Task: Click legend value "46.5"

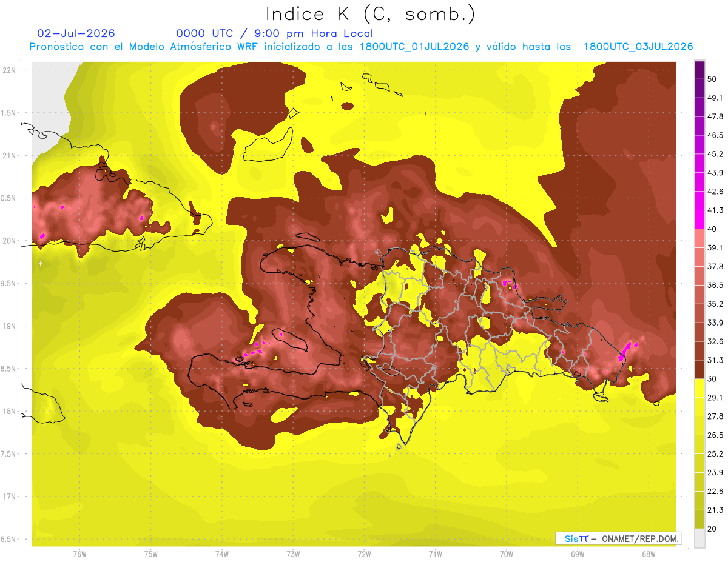Action: click(715, 135)
